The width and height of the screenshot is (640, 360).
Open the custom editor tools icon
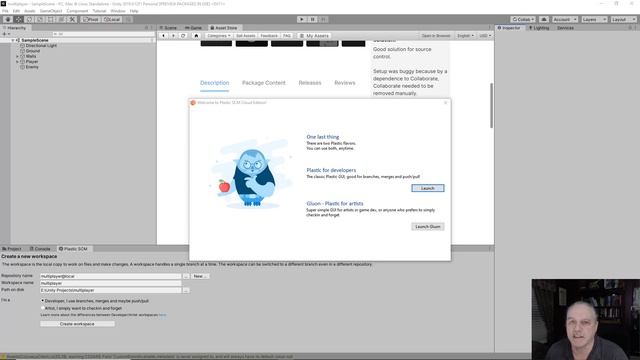pyautogui.click(x=72, y=19)
